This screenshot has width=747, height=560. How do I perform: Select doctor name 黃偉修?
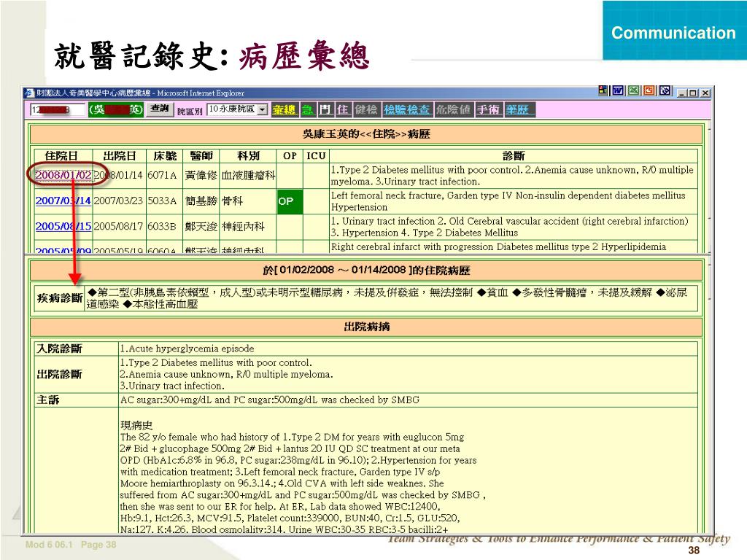point(201,175)
